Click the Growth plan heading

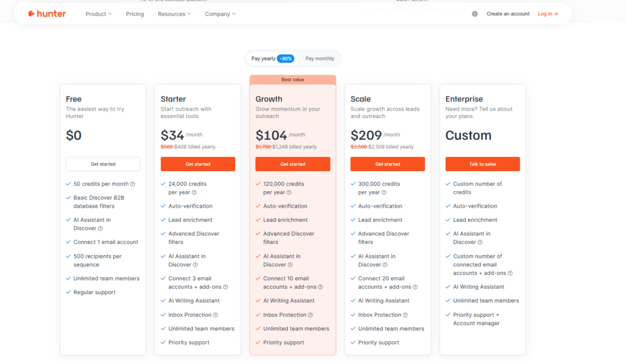[x=269, y=99]
